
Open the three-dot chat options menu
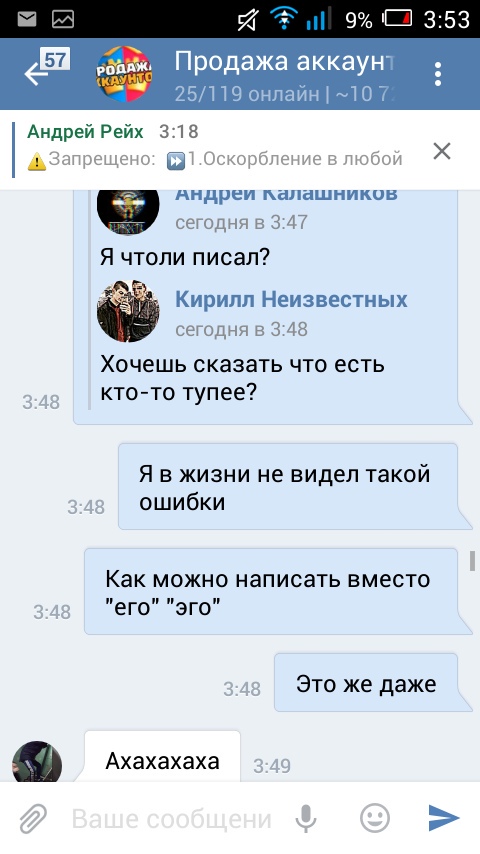click(438, 74)
